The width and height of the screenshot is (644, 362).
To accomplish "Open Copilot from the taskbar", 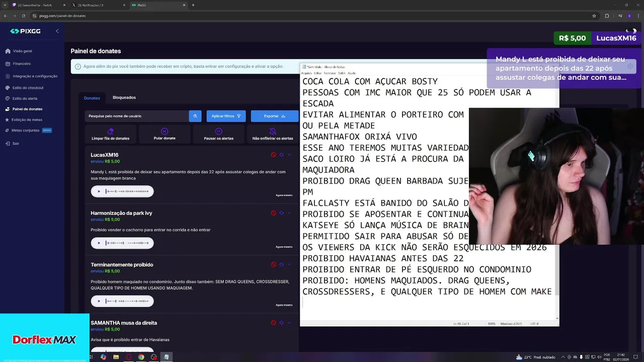I will tap(103, 357).
